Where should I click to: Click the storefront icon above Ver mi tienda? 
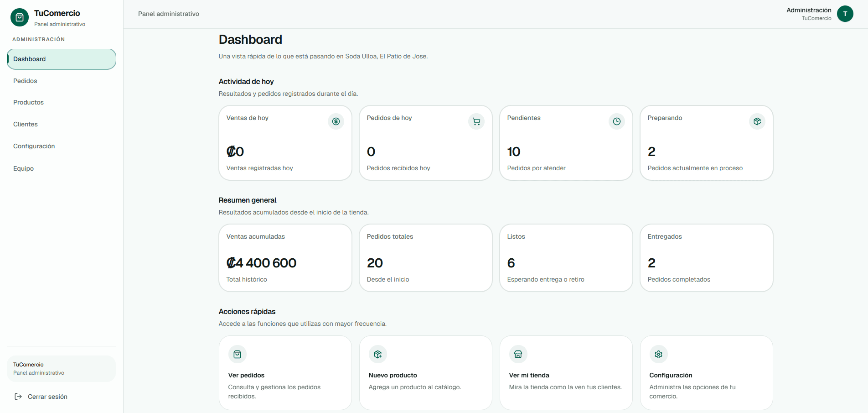[x=518, y=354]
